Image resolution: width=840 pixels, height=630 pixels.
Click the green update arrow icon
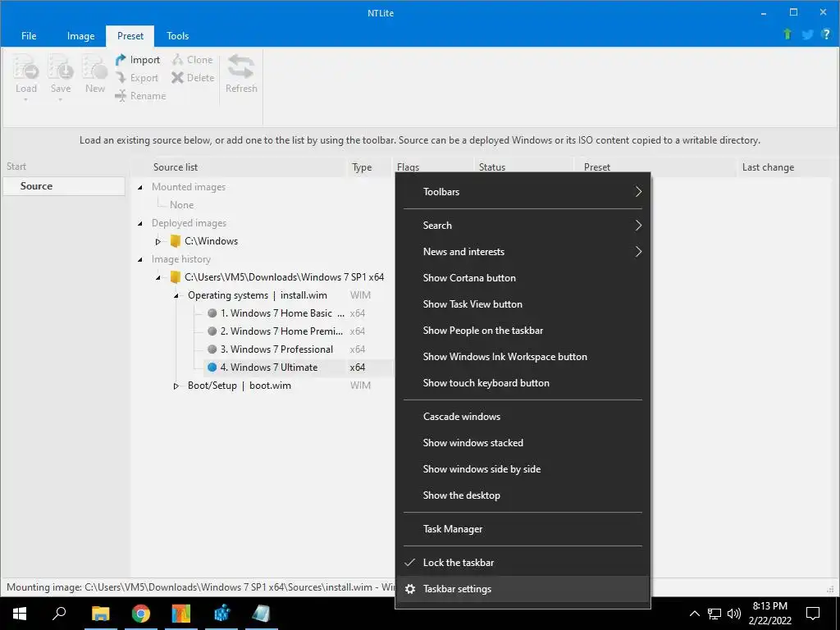click(x=787, y=34)
